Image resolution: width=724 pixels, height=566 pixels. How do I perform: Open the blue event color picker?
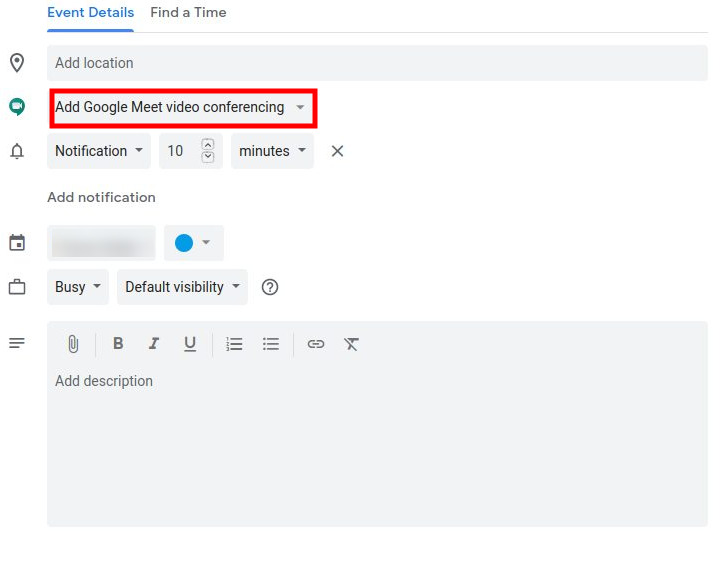coord(194,243)
